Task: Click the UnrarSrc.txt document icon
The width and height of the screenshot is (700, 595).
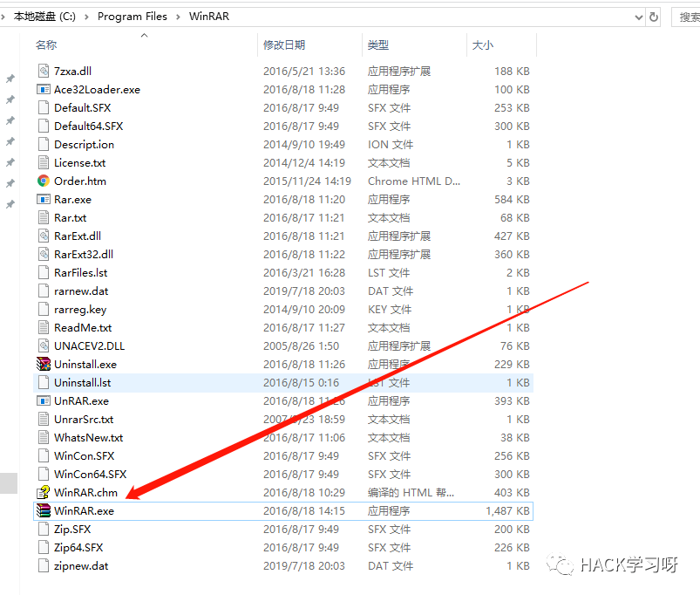Action: click(x=44, y=419)
